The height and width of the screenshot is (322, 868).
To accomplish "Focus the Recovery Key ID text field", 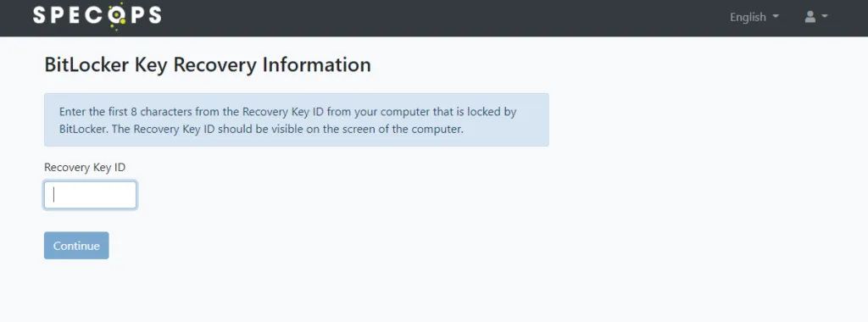I will (x=90, y=195).
